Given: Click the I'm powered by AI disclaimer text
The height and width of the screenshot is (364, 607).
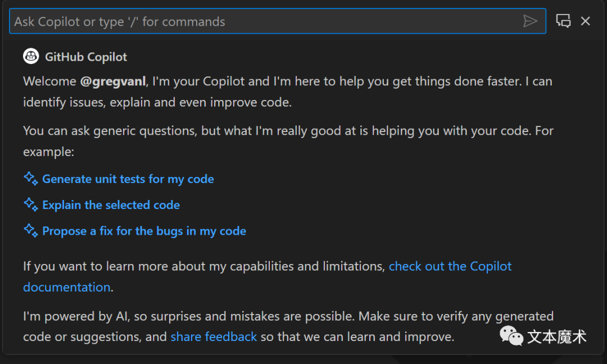Looking at the screenshot, I should pos(288,326).
